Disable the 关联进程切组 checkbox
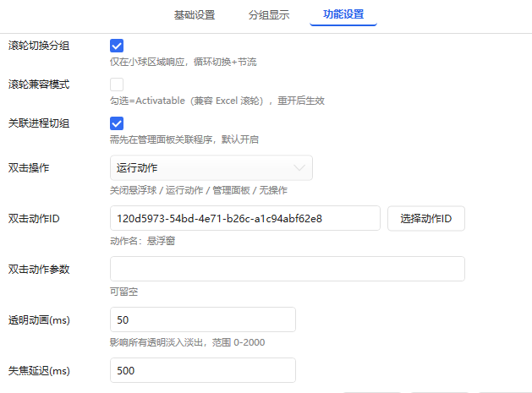 tap(117, 123)
